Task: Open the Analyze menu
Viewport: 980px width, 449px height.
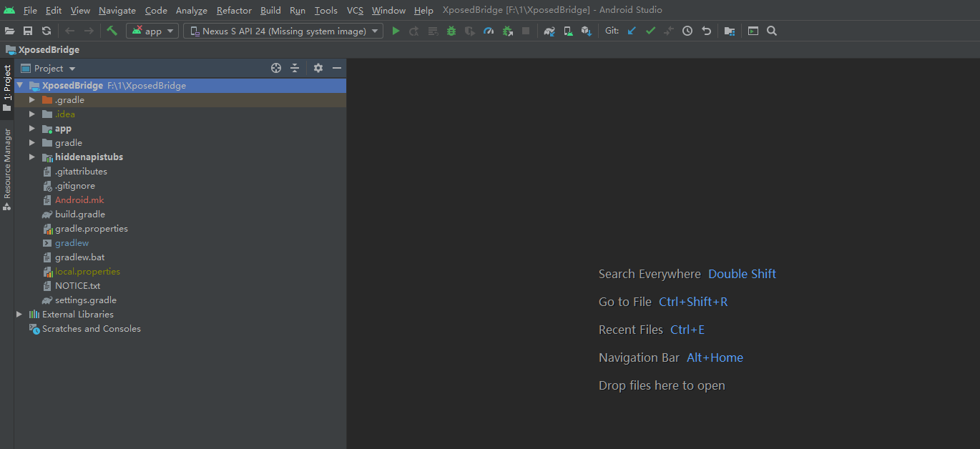Action: [191, 10]
